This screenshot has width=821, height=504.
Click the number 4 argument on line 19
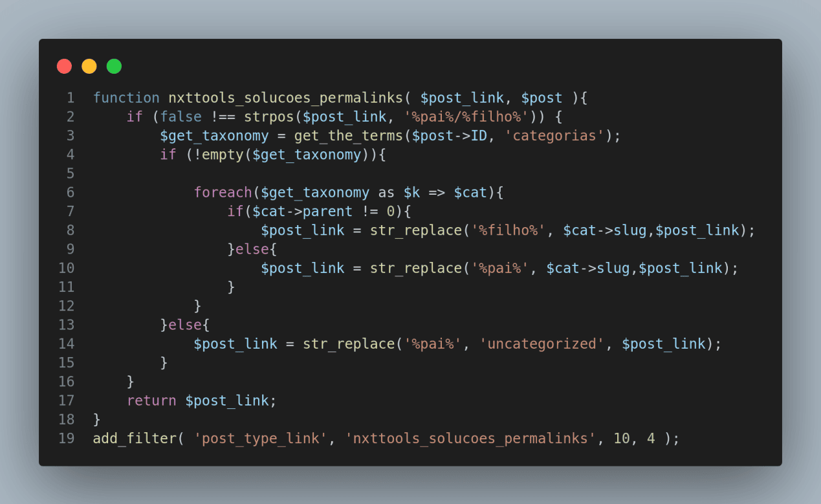click(651, 438)
